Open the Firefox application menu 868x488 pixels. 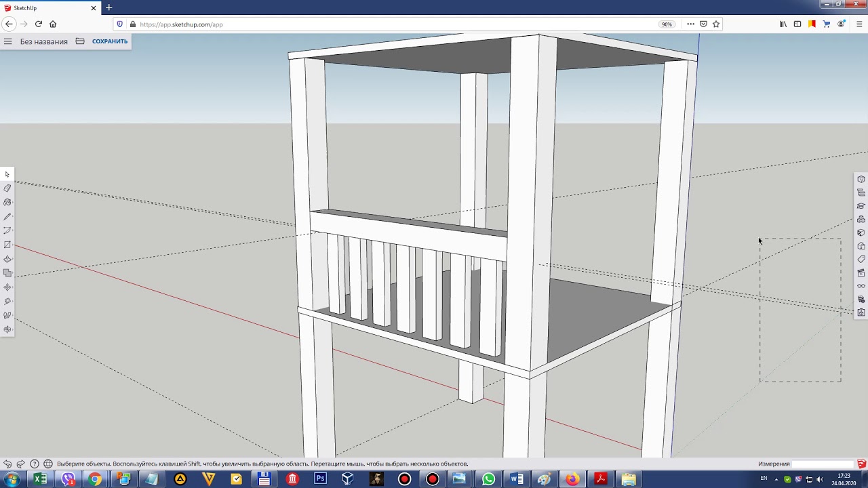(x=859, y=24)
